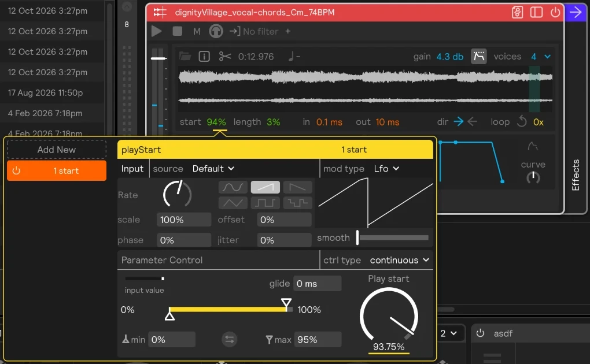Image resolution: width=590 pixels, height=364 pixels.
Task: Click the purple right arrow button
Action: pos(576,12)
